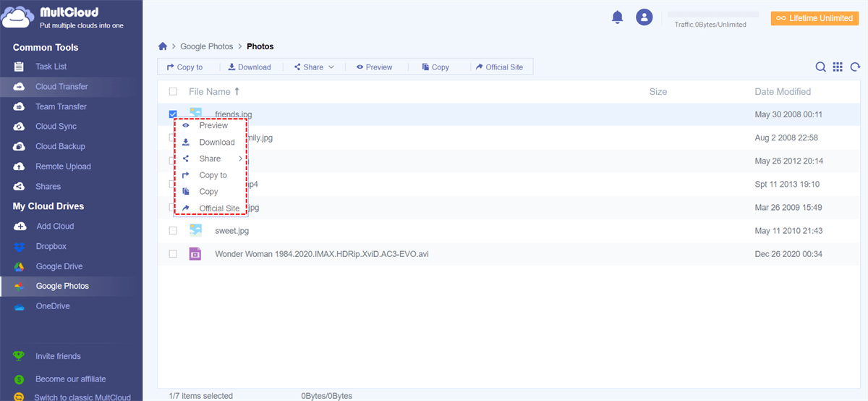
Task: Click date Mar 26 2009 15:49
Action: pyautogui.click(x=788, y=208)
